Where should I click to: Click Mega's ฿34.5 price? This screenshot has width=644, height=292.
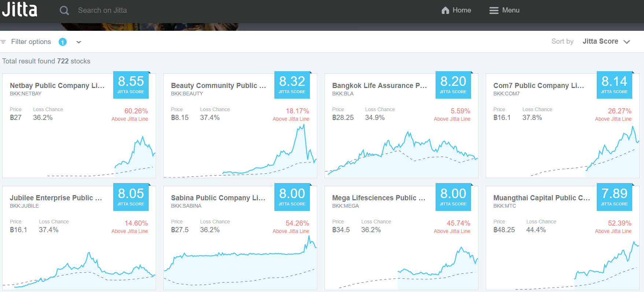pyautogui.click(x=341, y=230)
